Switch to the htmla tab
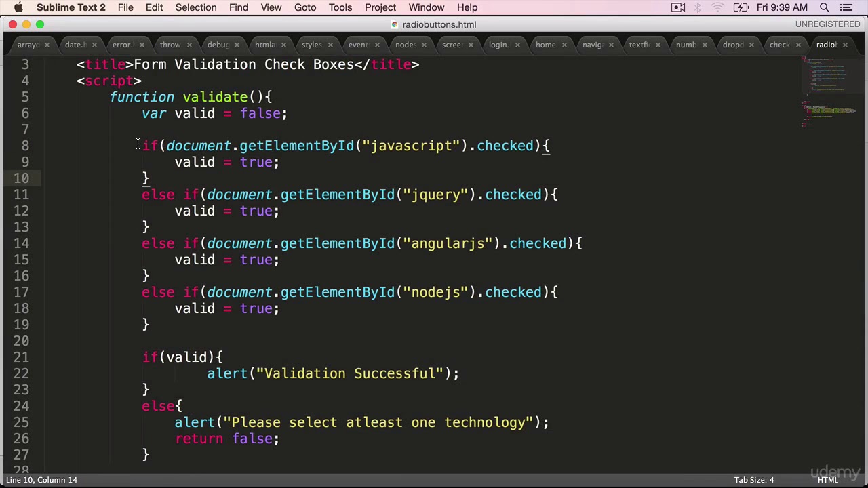This screenshot has width=868, height=488. [264, 45]
